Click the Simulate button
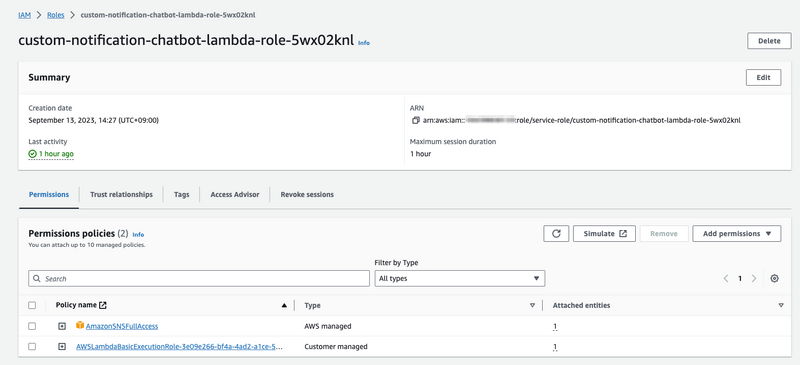800x365 pixels. [605, 234]
